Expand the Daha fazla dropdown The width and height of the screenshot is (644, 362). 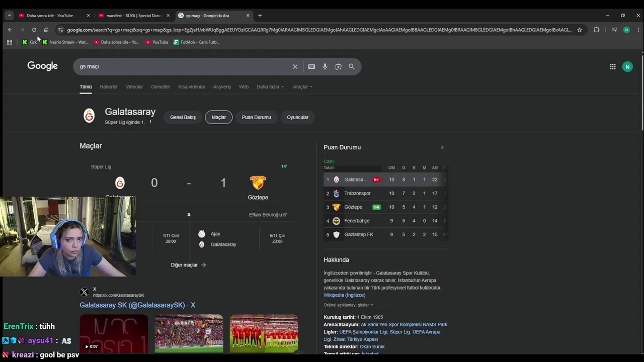pyautogui.click(x=270, y=87)
